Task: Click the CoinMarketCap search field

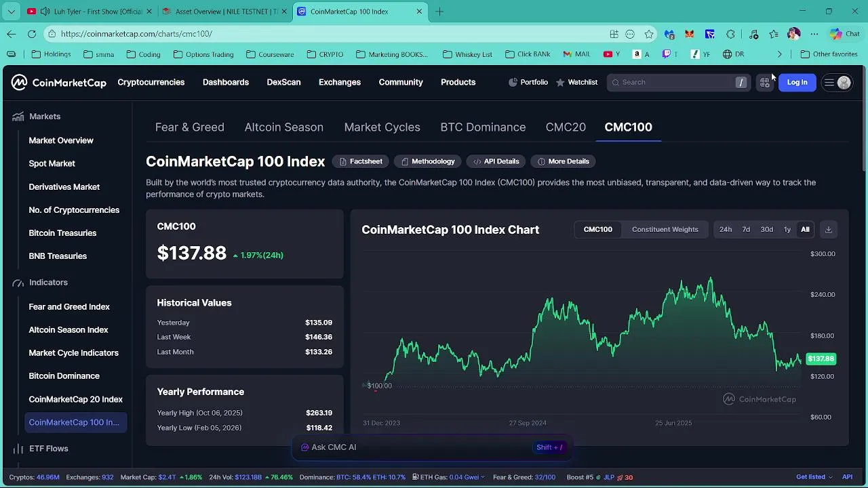Action: click(679, 82)
